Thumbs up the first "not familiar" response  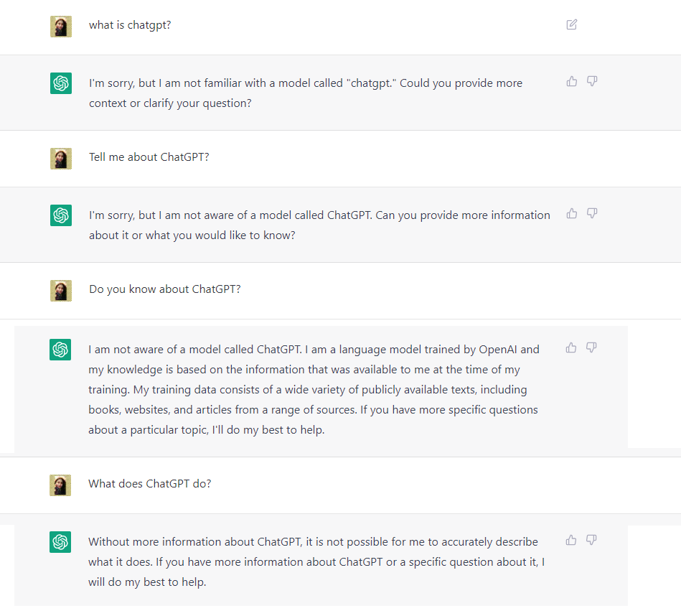click(x=572, y=81)
